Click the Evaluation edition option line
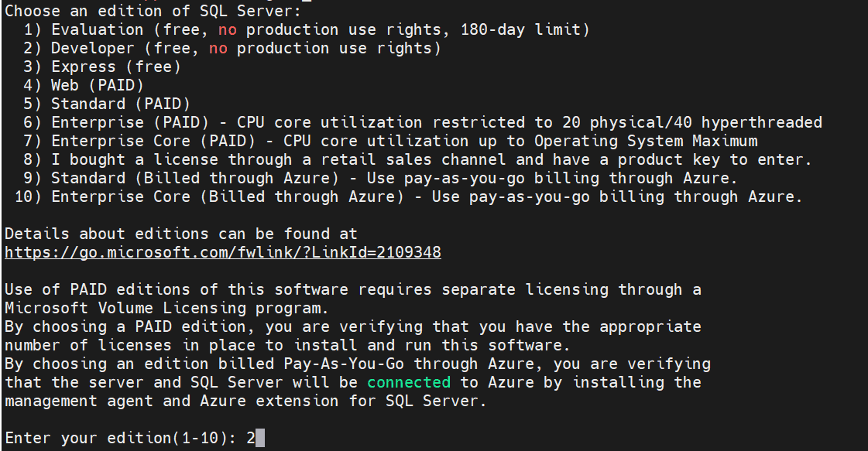The image size is (868, 451). pyautogui.click(x=307, y=29)
